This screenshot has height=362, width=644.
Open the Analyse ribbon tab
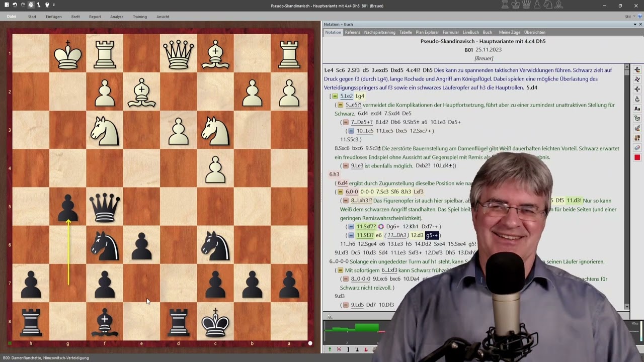pyautogui.click(x=117, y=17)
